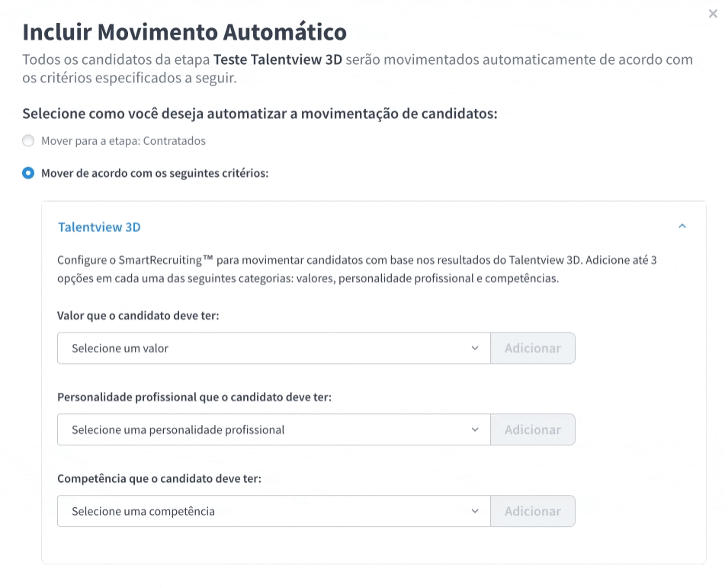Click Adicionar for professional personality

533,429
